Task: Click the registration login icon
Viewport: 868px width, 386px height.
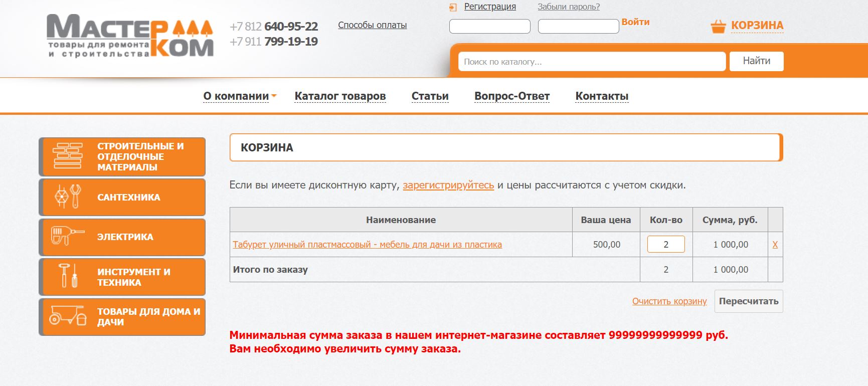Action: tap(453, 8)
